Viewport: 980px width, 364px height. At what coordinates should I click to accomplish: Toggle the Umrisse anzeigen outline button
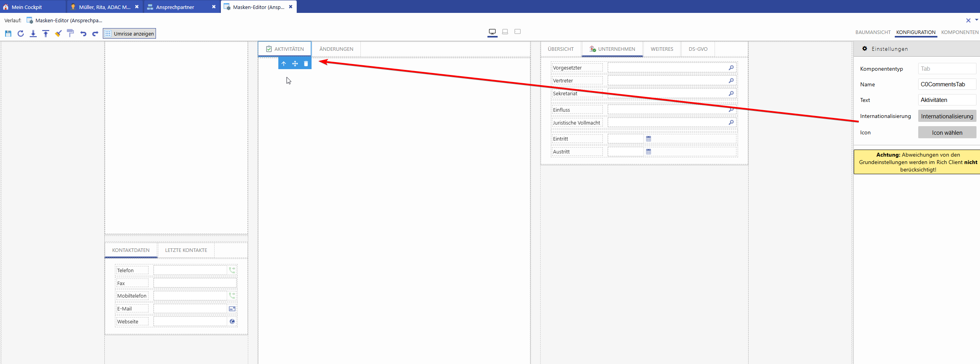129,34
